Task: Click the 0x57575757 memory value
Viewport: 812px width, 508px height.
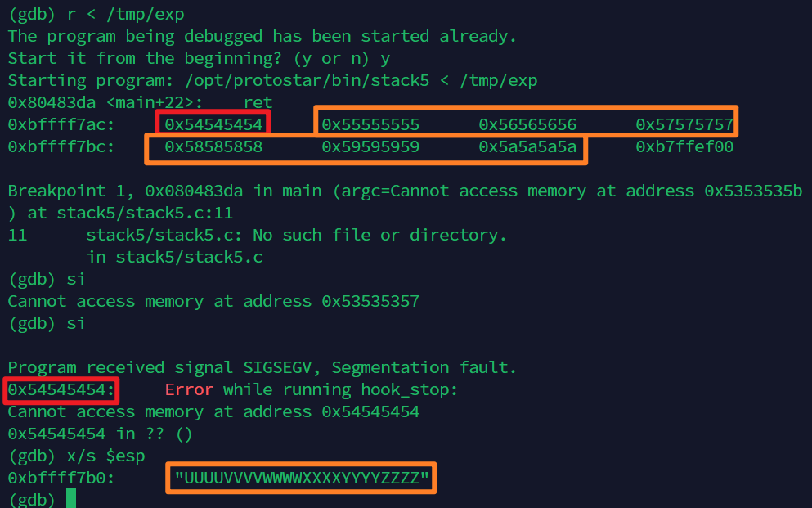Action: [684, 124]
